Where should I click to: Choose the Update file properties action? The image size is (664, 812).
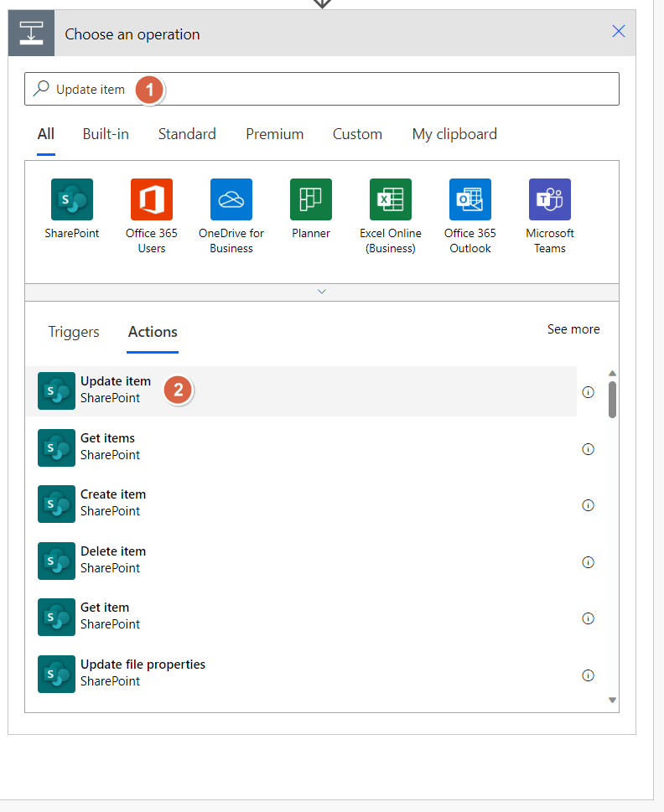[x=301, y=675]
